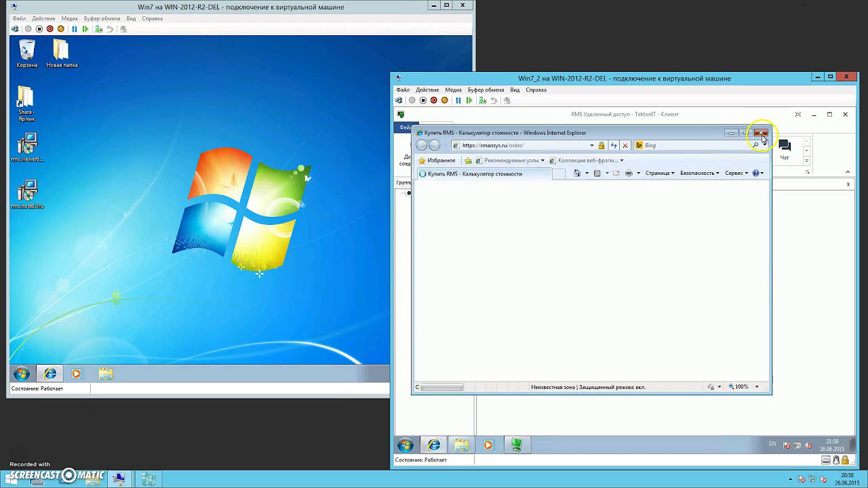Select rms.viewer installer icon on desktop

point(27,148)
